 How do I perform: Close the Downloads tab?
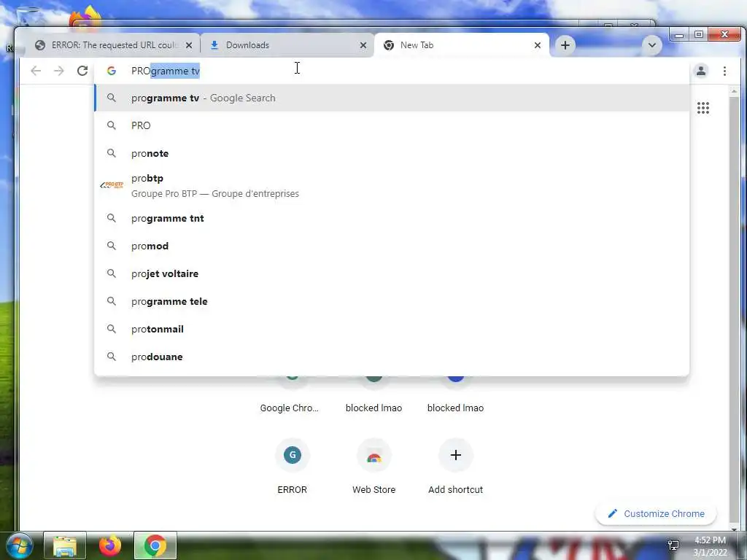[363, 45]
